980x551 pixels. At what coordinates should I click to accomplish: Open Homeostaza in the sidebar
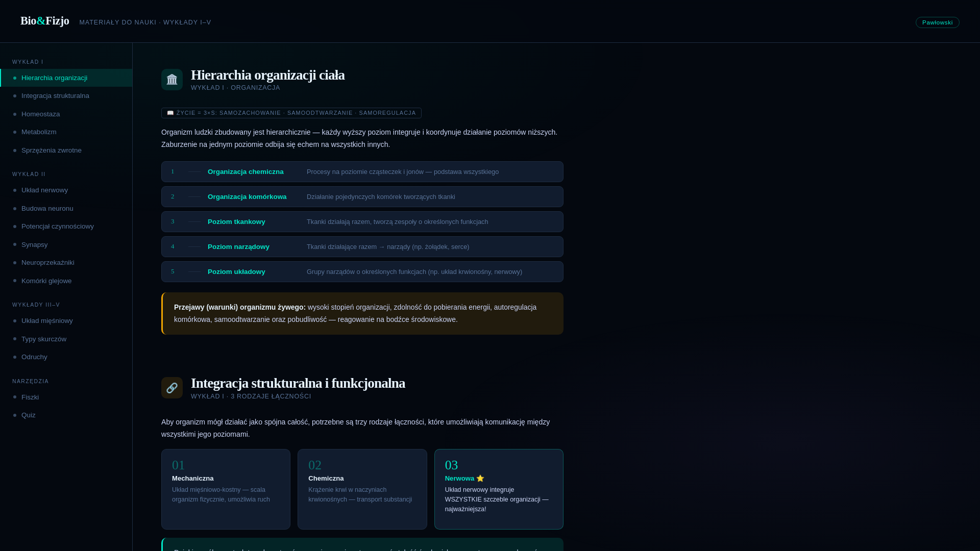tap(66, 114)
